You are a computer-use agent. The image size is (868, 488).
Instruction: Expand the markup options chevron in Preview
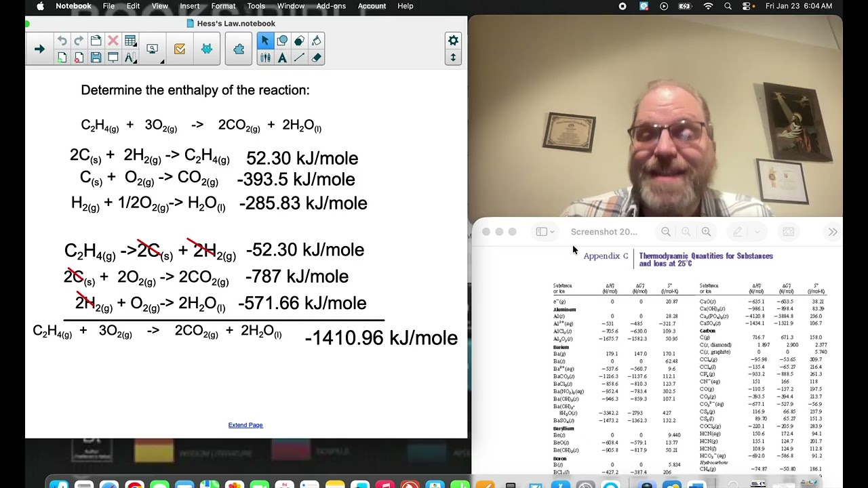click(x=757, y=232)
